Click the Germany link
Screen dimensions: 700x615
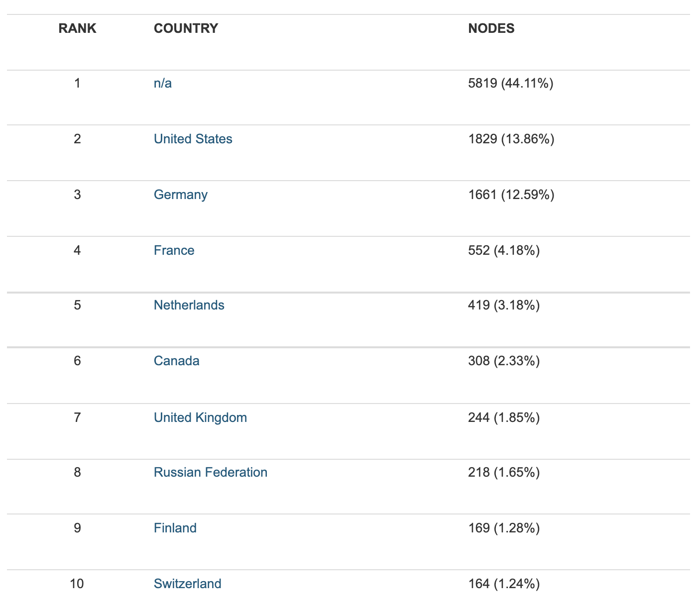coord(181,195)
